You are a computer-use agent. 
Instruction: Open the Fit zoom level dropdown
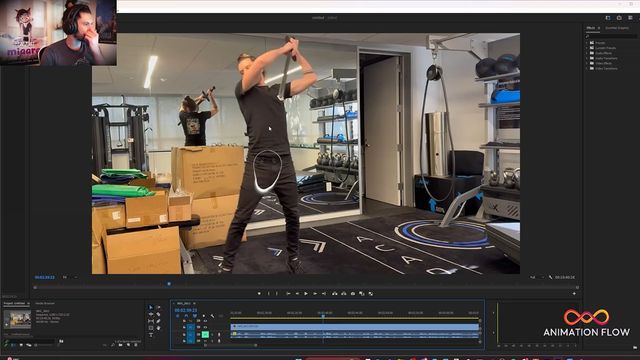pyautogui.click(x=69, y=277)
